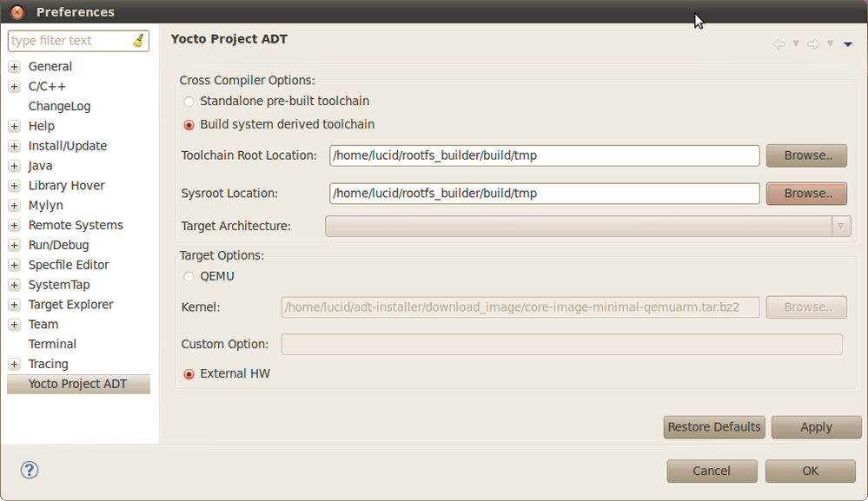Open the preferences view menu triangle
The image size is (868, 501).
848,44
